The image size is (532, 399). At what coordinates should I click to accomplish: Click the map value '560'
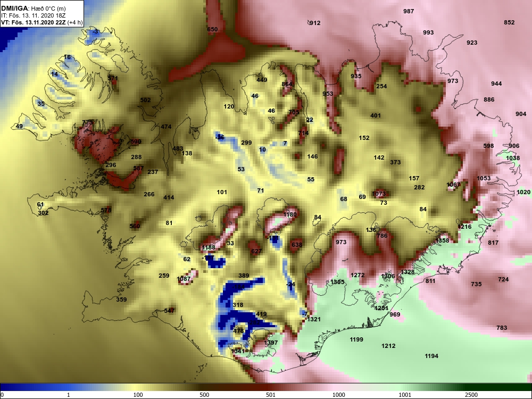click(135, 226)
